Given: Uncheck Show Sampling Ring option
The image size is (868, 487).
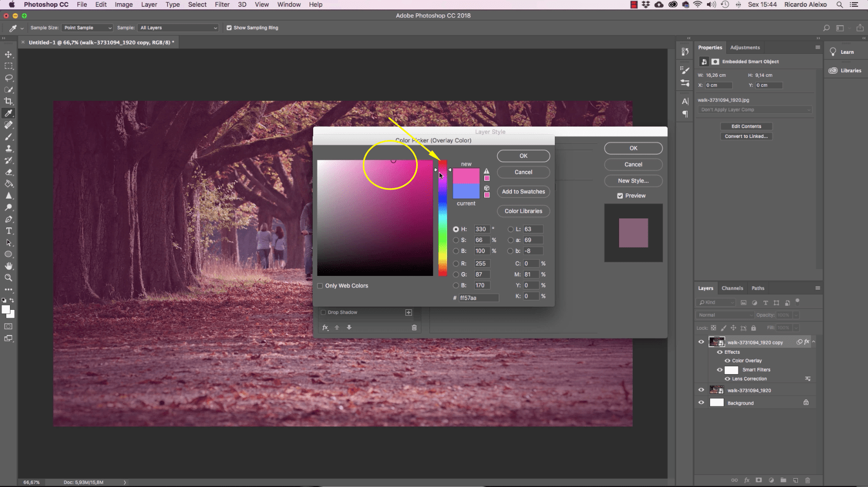Looking at the screenshot, I should click(229, 28).
